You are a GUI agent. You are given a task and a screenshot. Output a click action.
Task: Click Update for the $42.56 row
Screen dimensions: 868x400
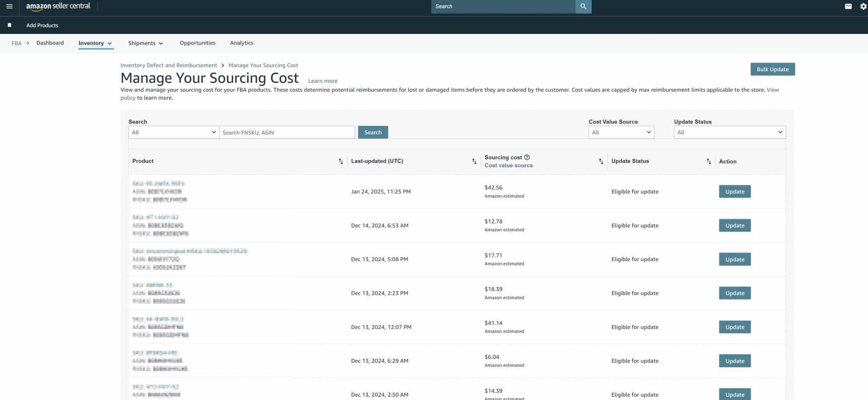[735, 191]
